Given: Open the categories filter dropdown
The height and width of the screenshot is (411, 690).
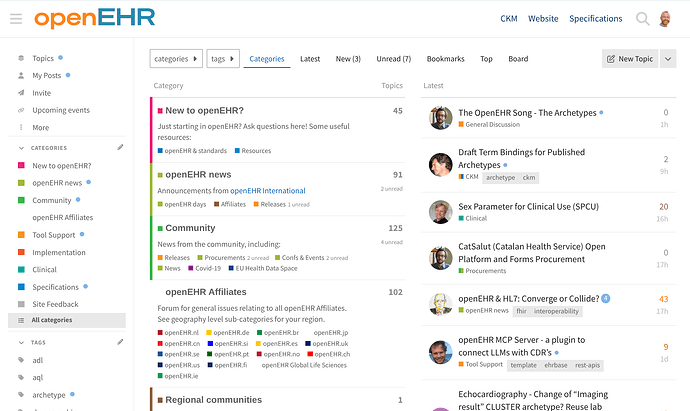Looking at the screenshot, I should click(176, 59).
